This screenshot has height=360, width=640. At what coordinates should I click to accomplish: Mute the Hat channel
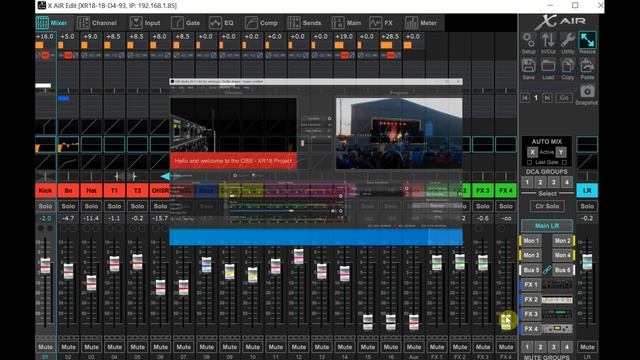[91, 347]
